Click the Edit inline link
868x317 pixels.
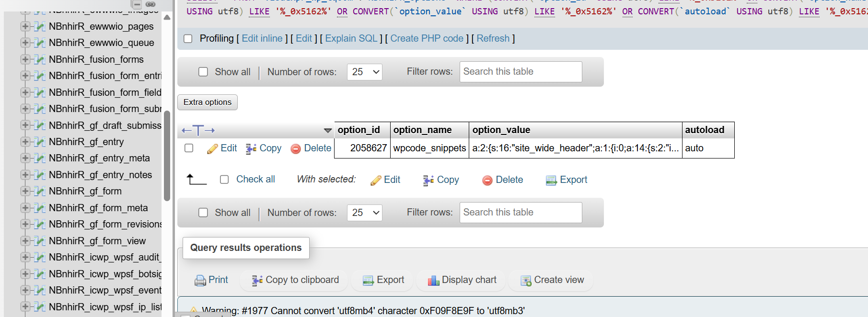[x=262, y=38]
